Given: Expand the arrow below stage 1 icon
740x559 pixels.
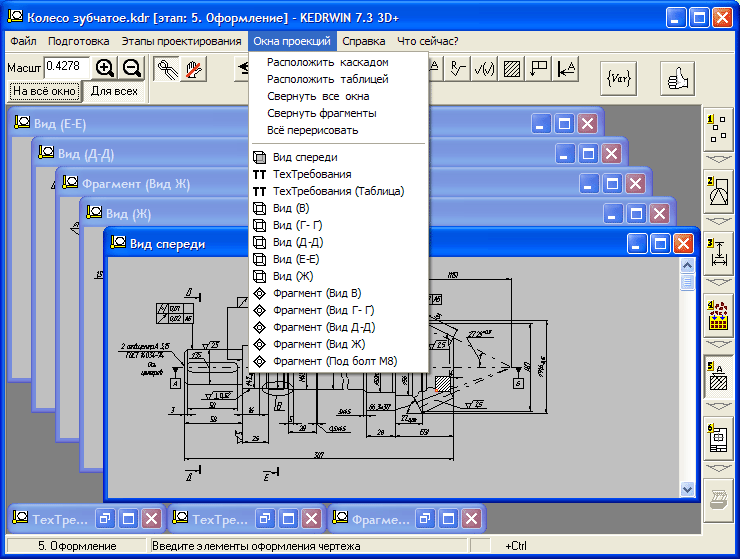Looking at the screenshot, I should coord(717,158).
